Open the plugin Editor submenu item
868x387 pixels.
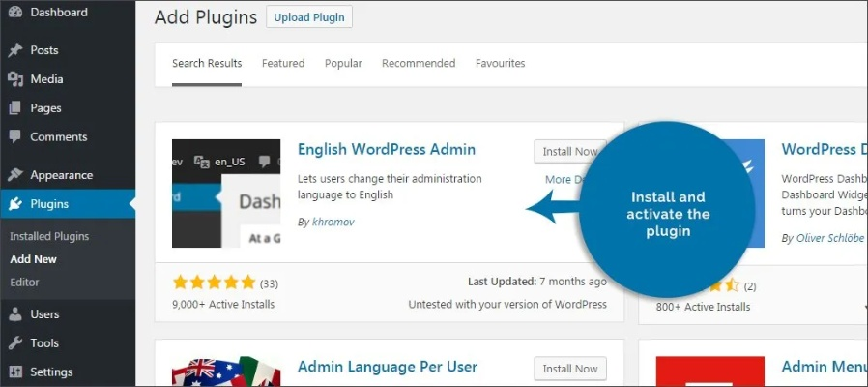pyautogui.click(x=24, y=283)
